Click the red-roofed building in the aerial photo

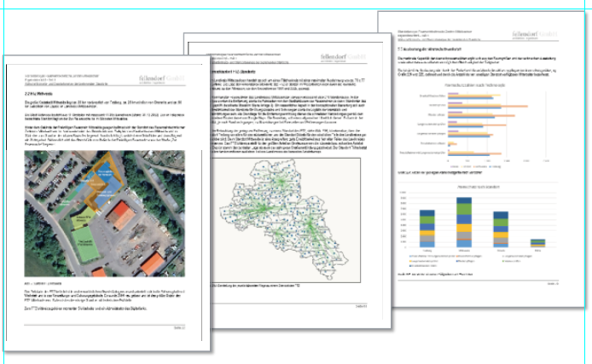tap(127, 215)
